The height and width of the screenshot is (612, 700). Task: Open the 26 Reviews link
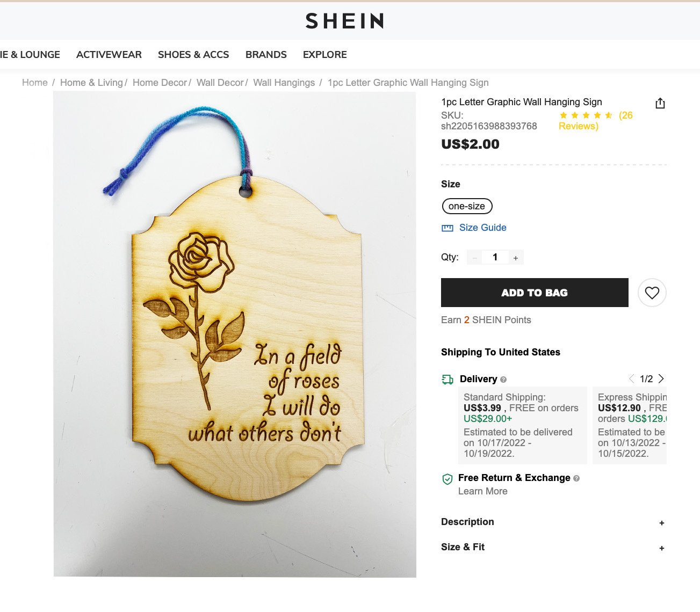[x=596, y=121]
